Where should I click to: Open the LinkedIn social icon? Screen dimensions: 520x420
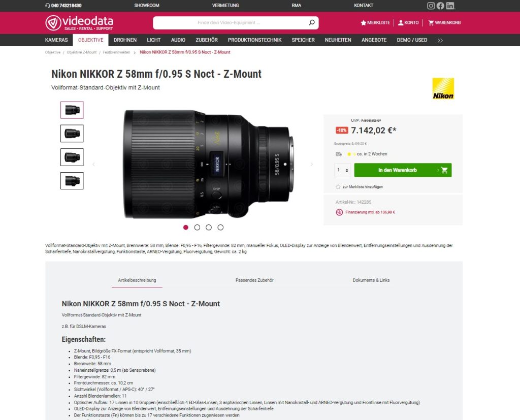pyautogui.click(x=450, y=5)
